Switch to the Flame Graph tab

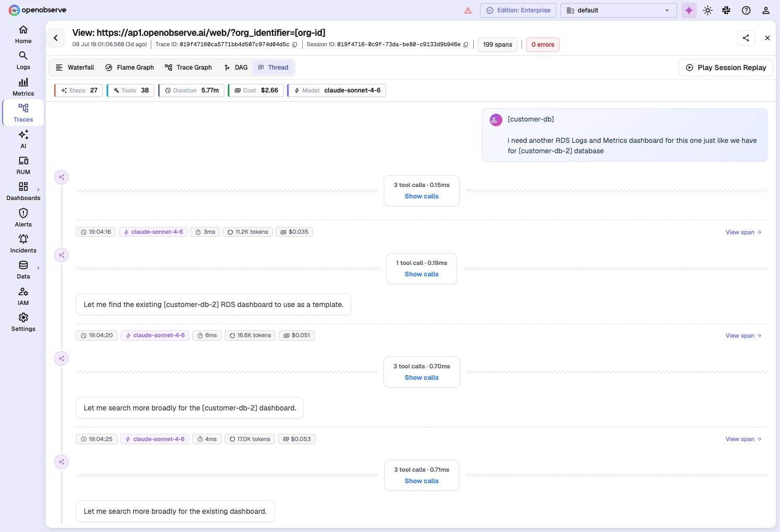[129, 68]
